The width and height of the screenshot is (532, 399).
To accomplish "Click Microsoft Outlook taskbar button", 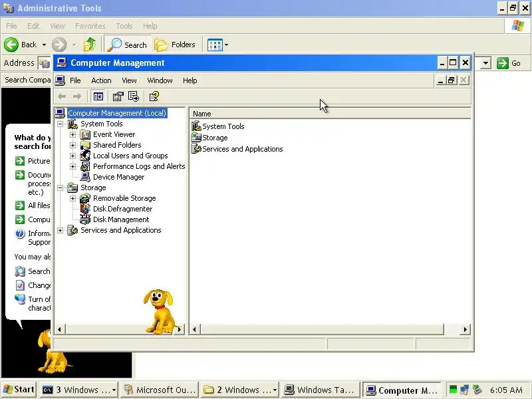I will point(160,390).
